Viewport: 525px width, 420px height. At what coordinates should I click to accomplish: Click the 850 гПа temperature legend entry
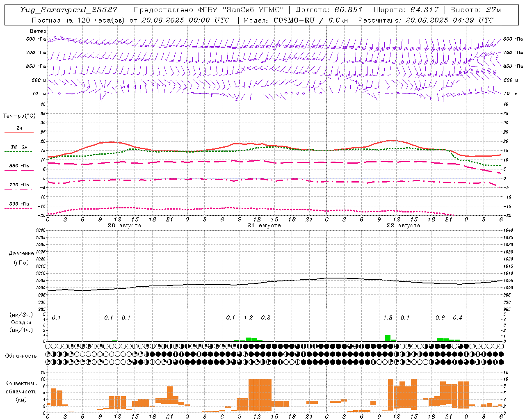pos(19,166)
